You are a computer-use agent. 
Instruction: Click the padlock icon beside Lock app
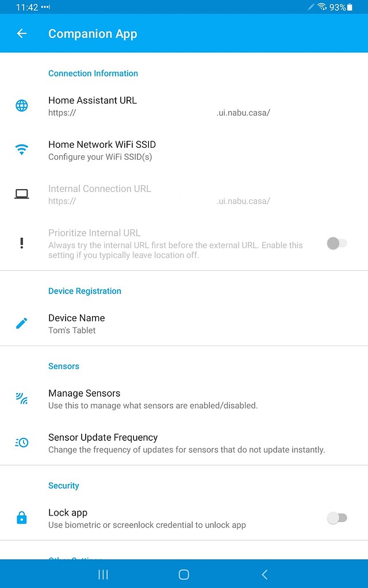click(22, 517)
